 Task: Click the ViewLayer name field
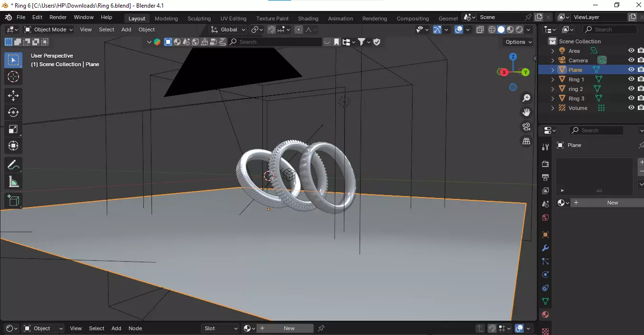(599, 17)
